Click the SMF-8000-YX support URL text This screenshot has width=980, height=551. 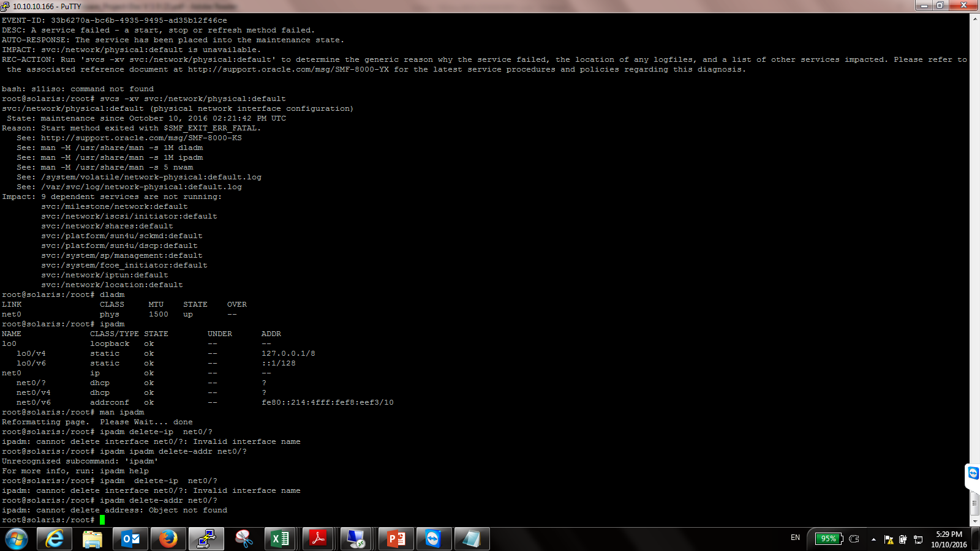(x=288, y=69)
